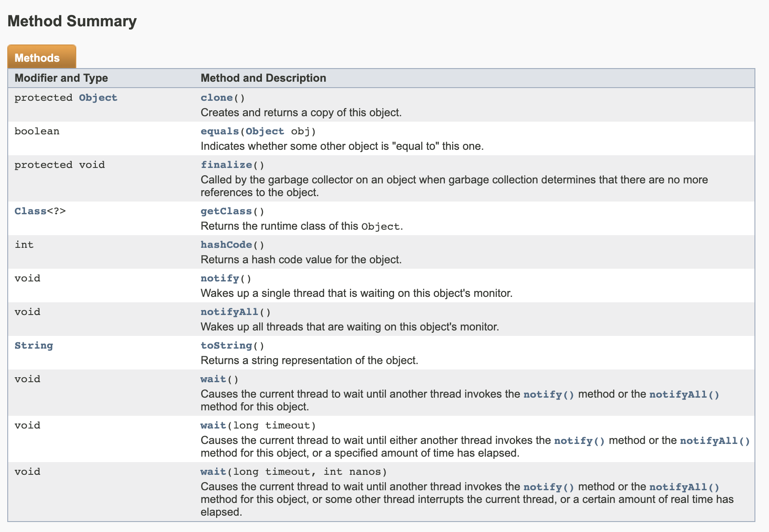Click the 'int' return type text
Screen dimensions: 769x532
(24, 245)
